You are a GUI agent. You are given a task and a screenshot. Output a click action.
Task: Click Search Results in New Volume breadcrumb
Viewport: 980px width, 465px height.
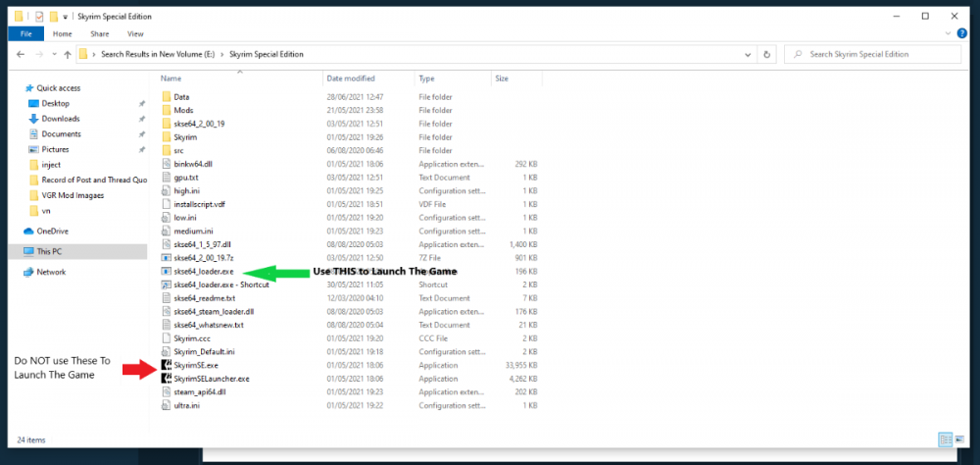[x=158, y=55]
